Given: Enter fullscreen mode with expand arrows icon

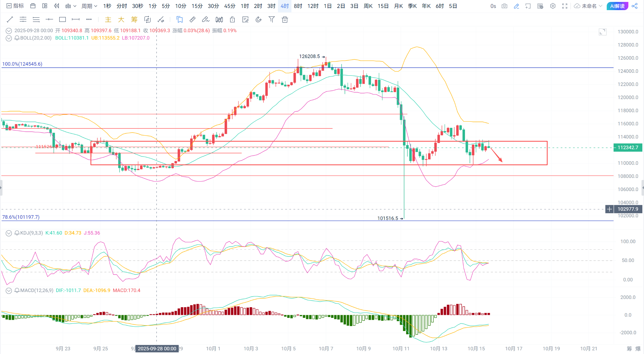Looking at the screenshot, I should 565,6.
